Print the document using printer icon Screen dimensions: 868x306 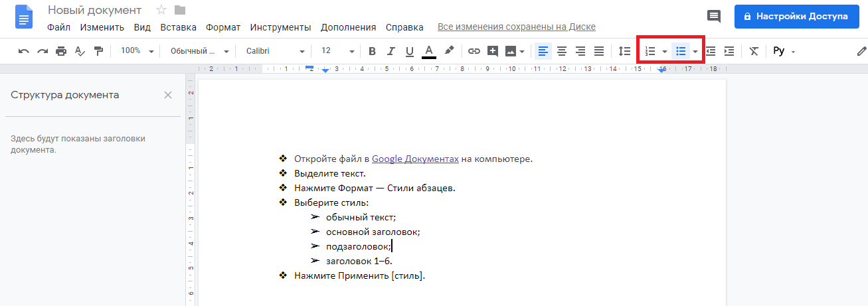point(61,51)
